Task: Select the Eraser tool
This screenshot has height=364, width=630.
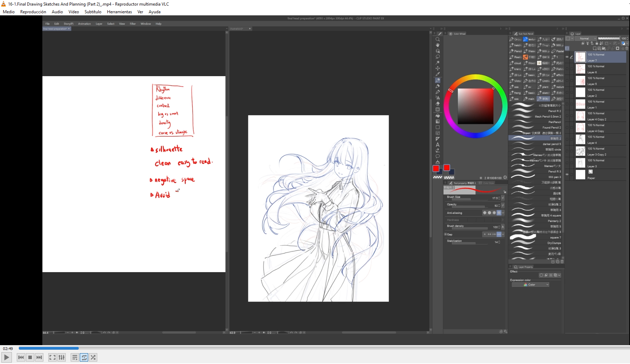Action: (438, 104)
